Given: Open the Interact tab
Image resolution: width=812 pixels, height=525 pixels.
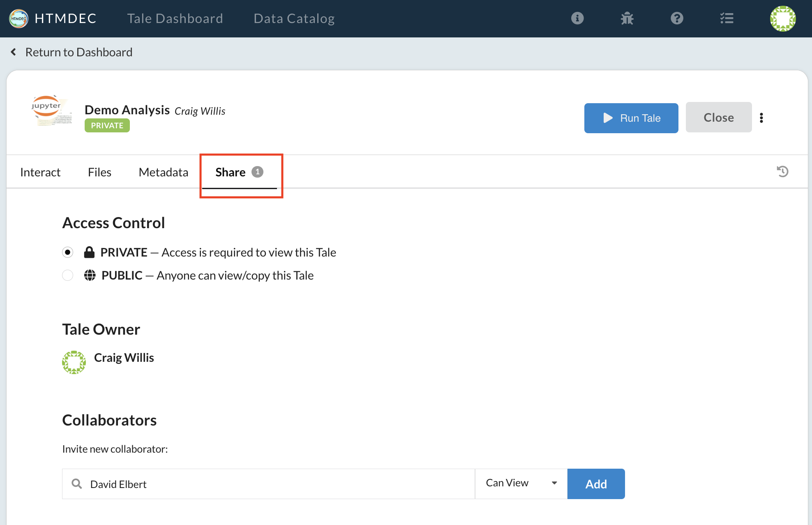Looking at the screenshot, I should point(40,172).
